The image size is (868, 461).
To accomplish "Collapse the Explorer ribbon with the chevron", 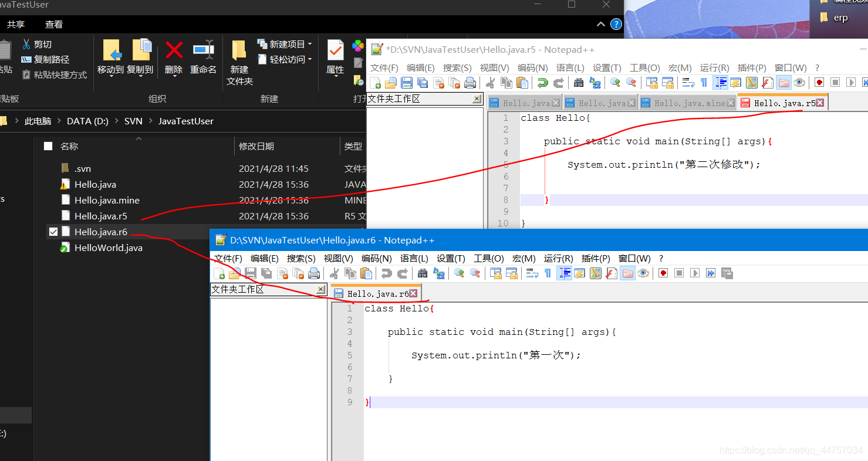I will tap(600, 24).
